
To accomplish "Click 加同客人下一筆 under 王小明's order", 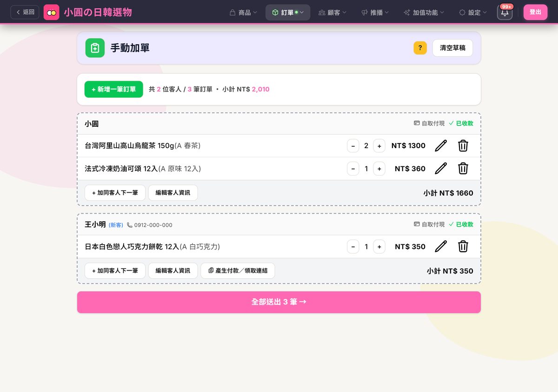I will [115, 271].
